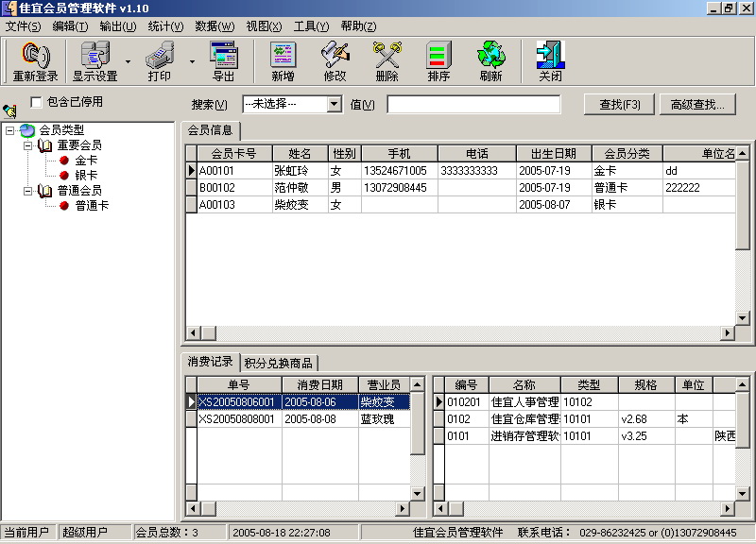Select 普通卡 tree item

[92, 206]
